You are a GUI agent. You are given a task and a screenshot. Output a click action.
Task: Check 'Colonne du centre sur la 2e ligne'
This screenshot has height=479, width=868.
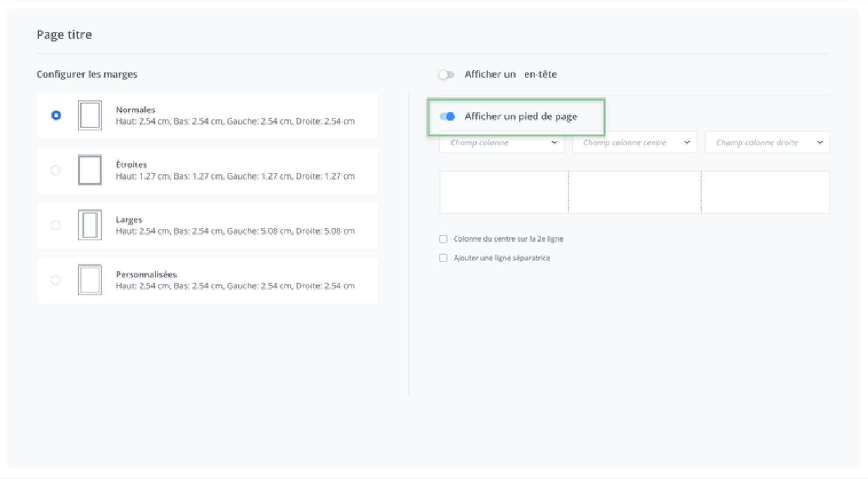443,239
